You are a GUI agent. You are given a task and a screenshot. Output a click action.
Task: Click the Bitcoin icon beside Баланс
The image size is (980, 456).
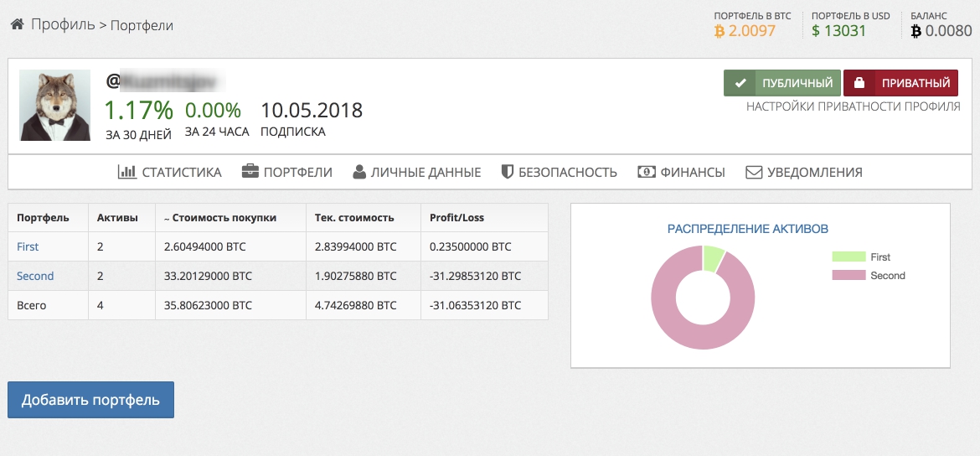tap(916, 31)
